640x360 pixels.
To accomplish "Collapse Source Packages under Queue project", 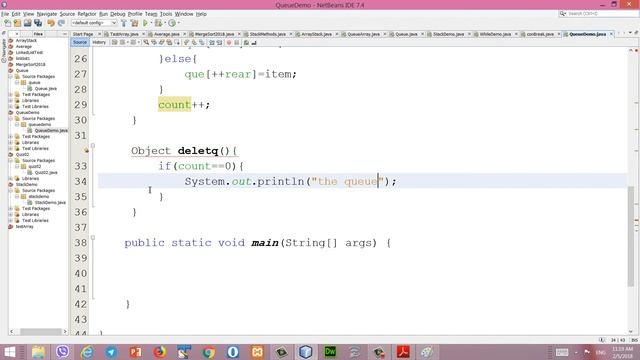I will pos(11,76).
